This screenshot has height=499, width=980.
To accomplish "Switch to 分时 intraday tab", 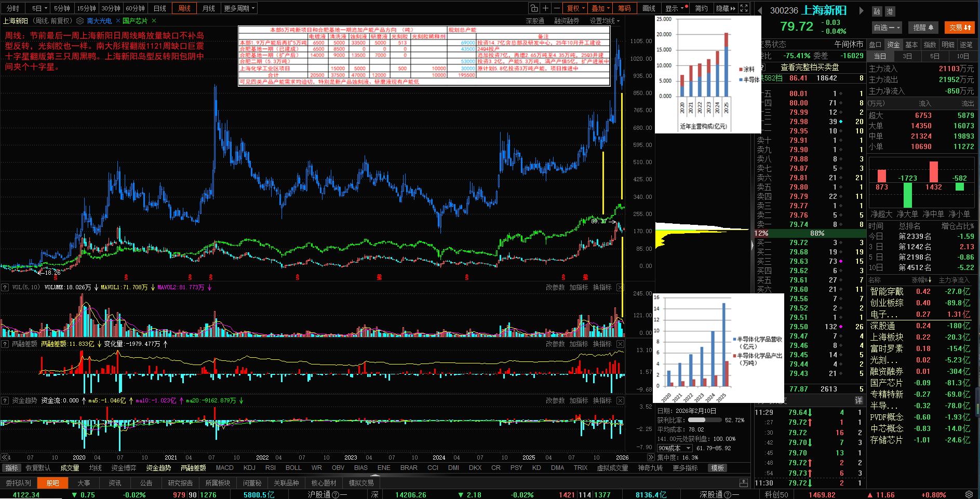I will coord(12,8).
